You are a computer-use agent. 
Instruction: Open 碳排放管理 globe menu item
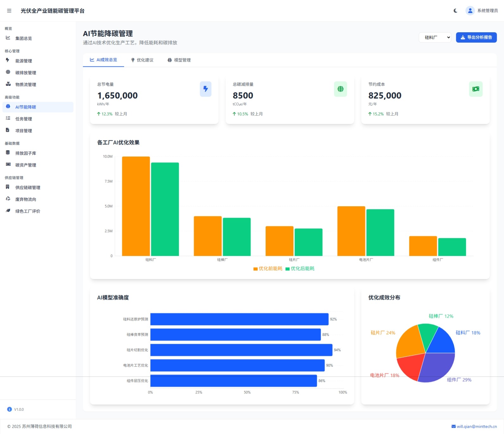point(26,73)
